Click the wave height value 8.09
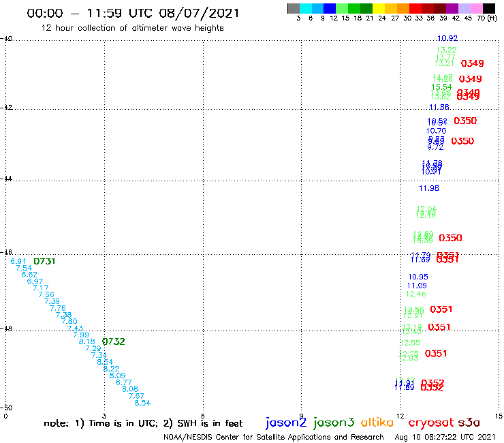Image resolution: width=504 pixels, height=443 pixels. coord(117,376)
